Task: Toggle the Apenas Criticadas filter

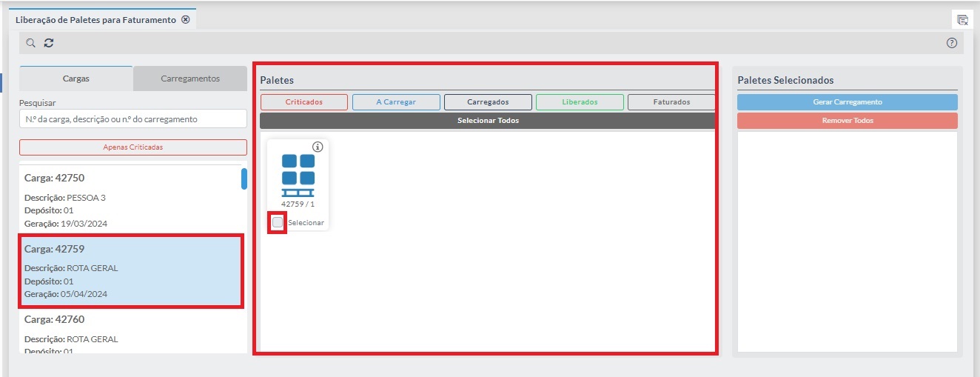Action: (133, 147)
